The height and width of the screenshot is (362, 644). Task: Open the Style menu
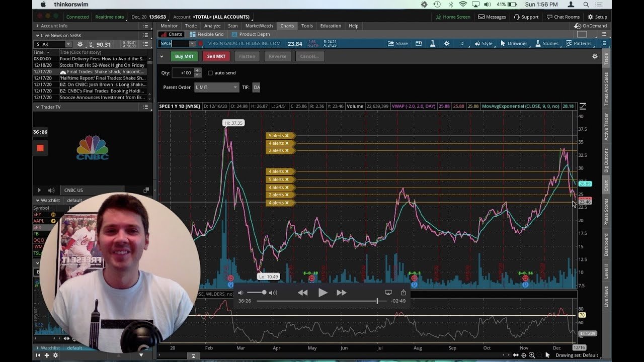click(483, 44)
